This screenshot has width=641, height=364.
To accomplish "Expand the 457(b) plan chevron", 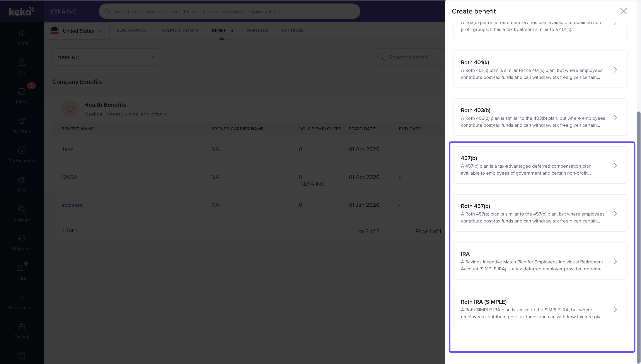I will point(615,165).
